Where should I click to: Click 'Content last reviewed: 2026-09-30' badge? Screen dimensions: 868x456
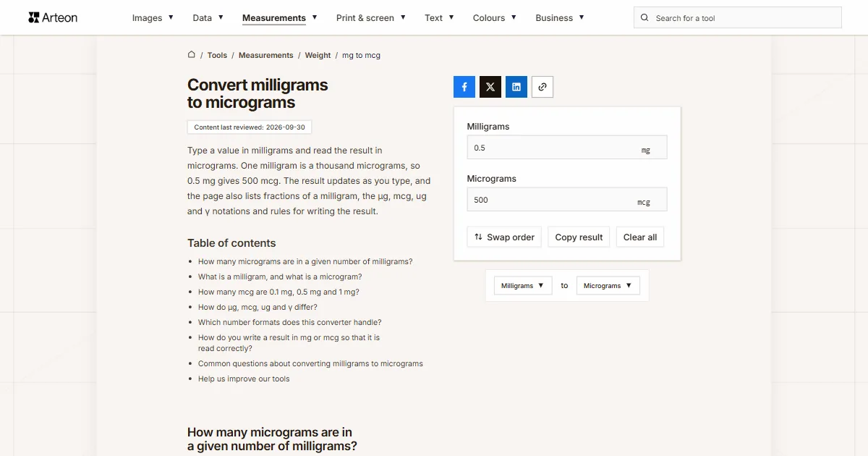coord(250,127)
